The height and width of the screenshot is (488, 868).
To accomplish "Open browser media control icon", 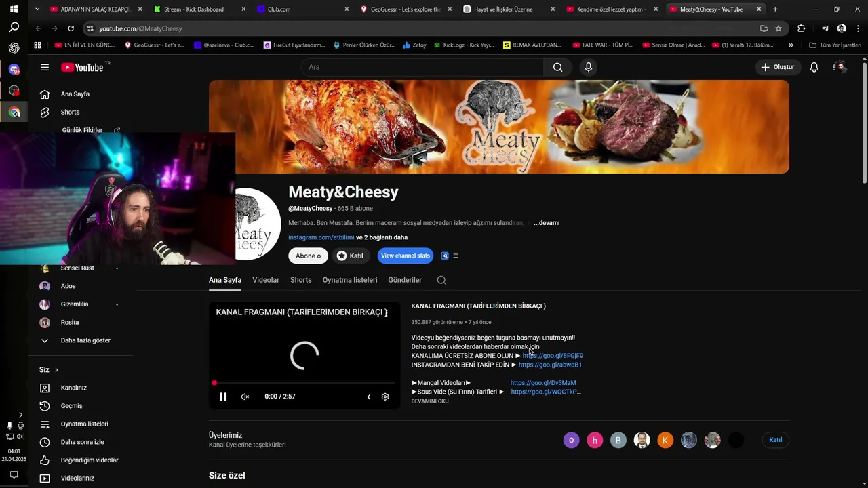I will pos(825,28).
